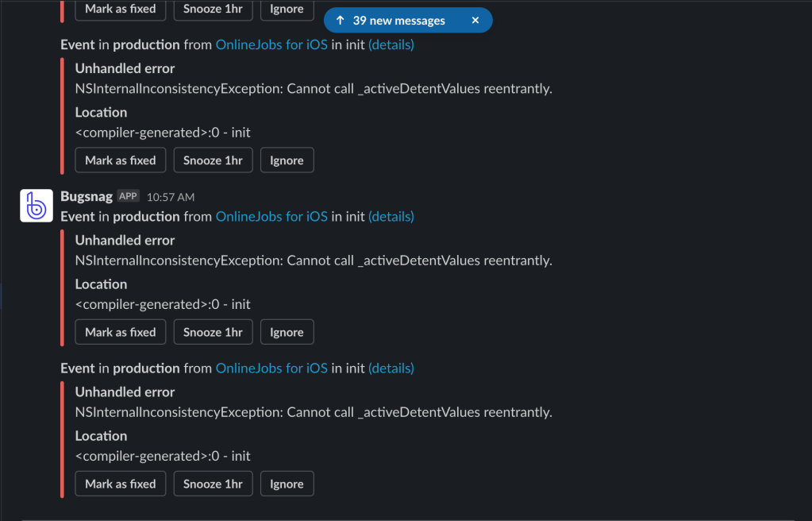Snooze the bottommost event for 1hr
This screenshot has width=812, height=521.
(213, 484)
